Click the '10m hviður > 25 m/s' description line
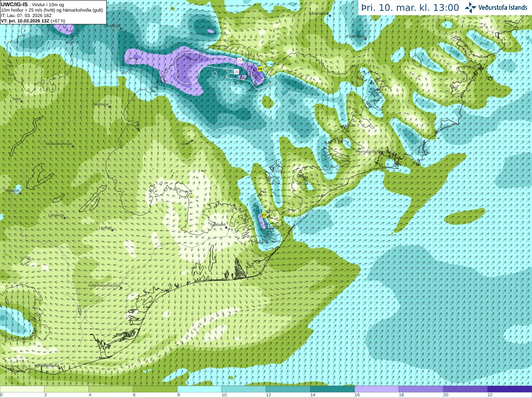532x398 pixels. coord(52,10)
